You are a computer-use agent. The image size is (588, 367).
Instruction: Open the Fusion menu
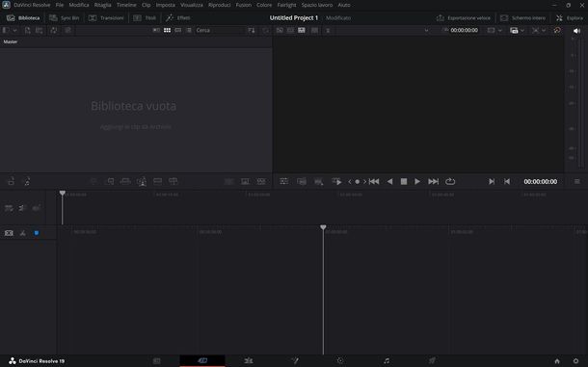(x=244, y=5)
